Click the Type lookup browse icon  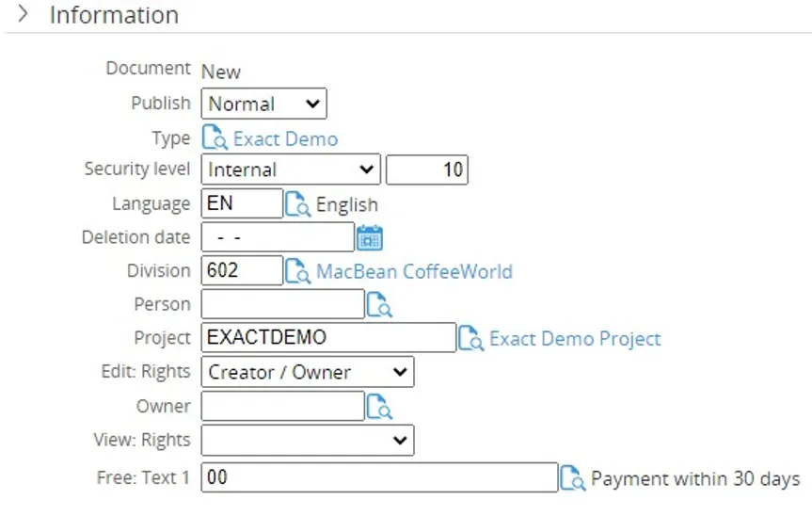point(215,138)
